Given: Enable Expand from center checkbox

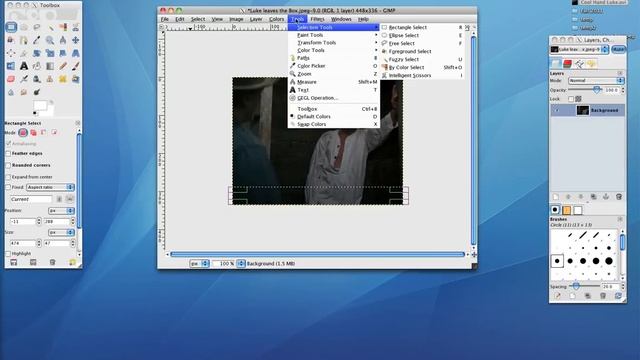Looking at the screenshot, I should [x=8, y=177].
